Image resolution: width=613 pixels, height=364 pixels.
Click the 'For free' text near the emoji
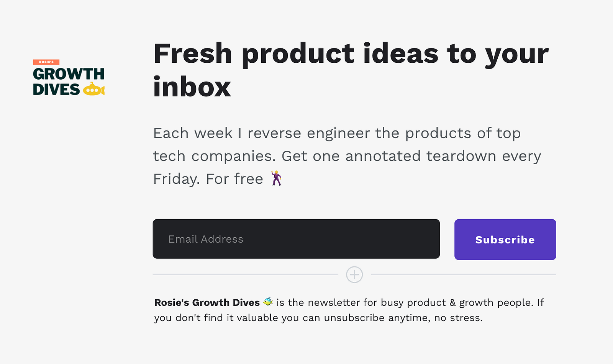pos(234,179)
